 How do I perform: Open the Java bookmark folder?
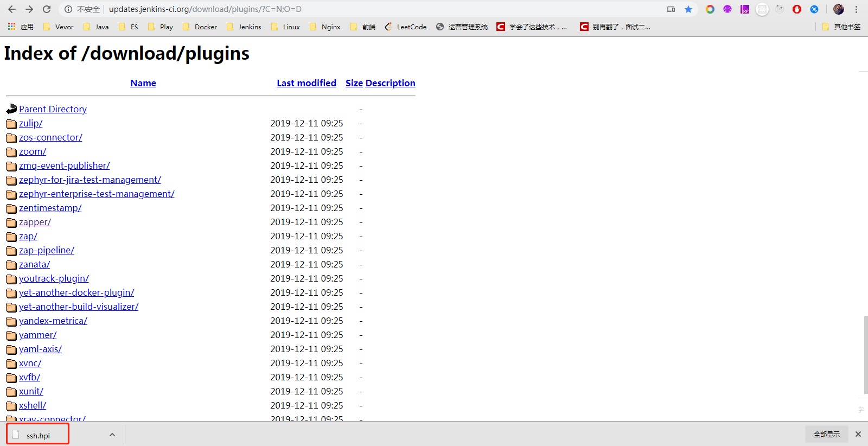click(96, 27)
